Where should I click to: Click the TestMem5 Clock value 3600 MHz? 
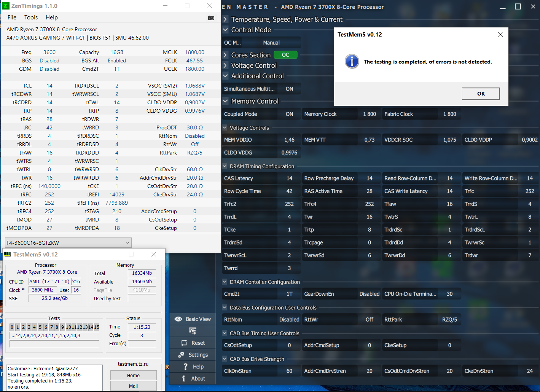43,290
